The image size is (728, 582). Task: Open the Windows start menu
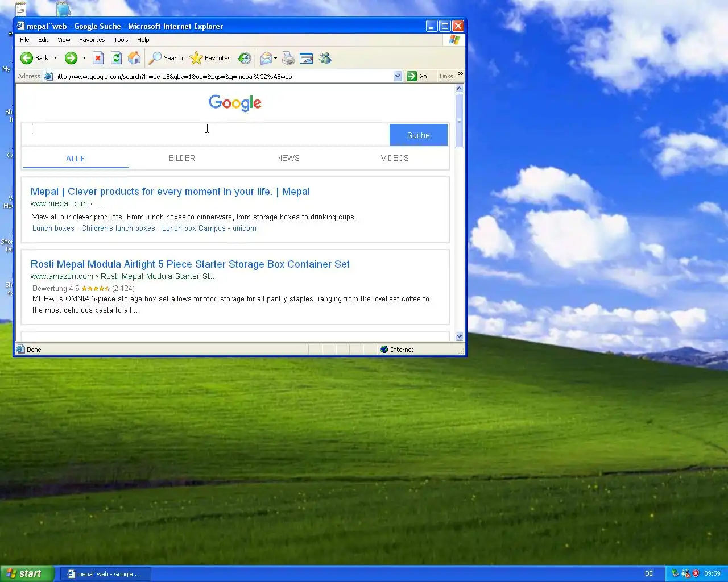click(x=27, y=573)
